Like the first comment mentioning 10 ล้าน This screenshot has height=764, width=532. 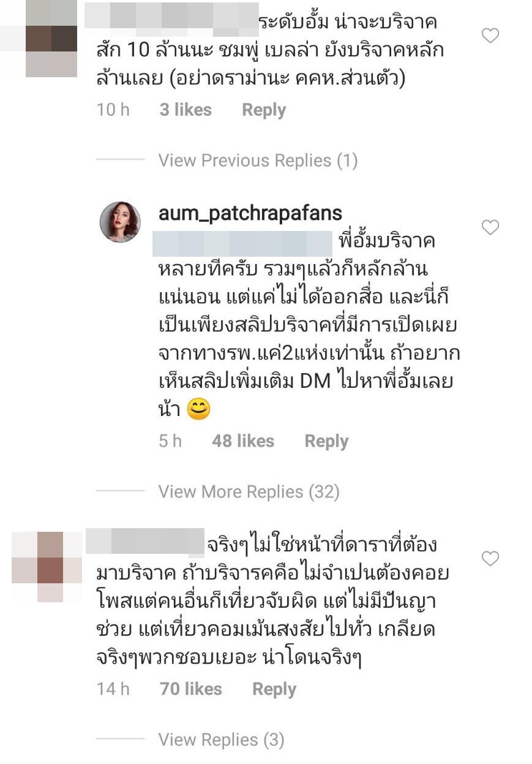click(x=491, y=37)
